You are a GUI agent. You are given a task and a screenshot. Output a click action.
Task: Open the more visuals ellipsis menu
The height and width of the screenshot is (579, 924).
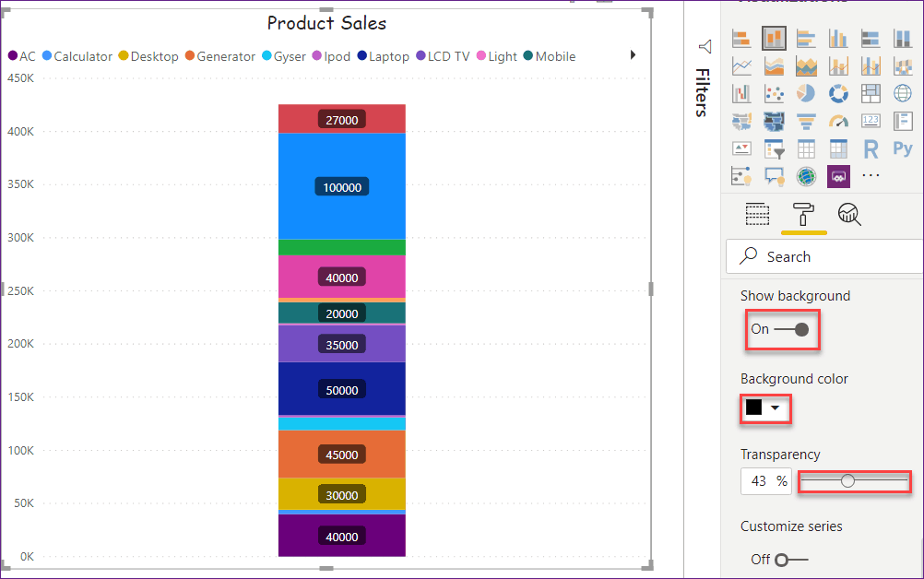[x=871, y=176]
